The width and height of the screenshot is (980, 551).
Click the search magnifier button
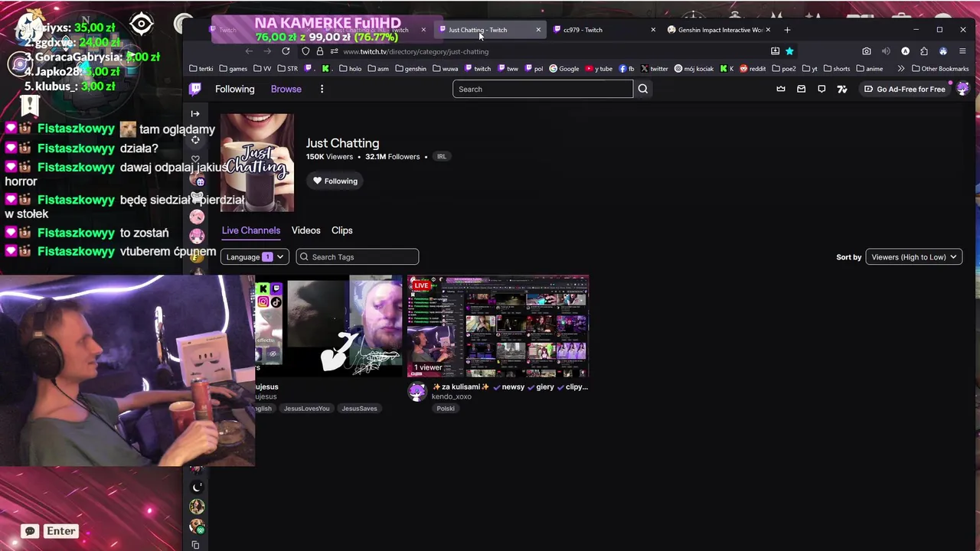[643, 89]
